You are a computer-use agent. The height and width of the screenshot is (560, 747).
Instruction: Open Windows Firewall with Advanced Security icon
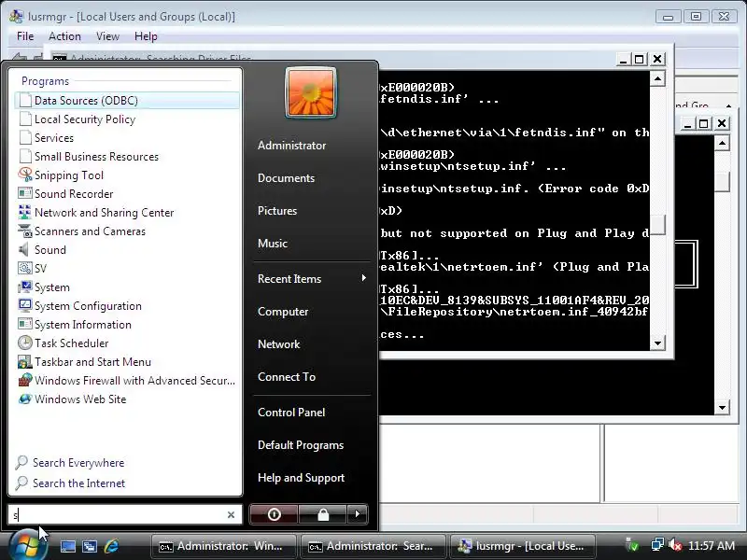click(25, 380)
